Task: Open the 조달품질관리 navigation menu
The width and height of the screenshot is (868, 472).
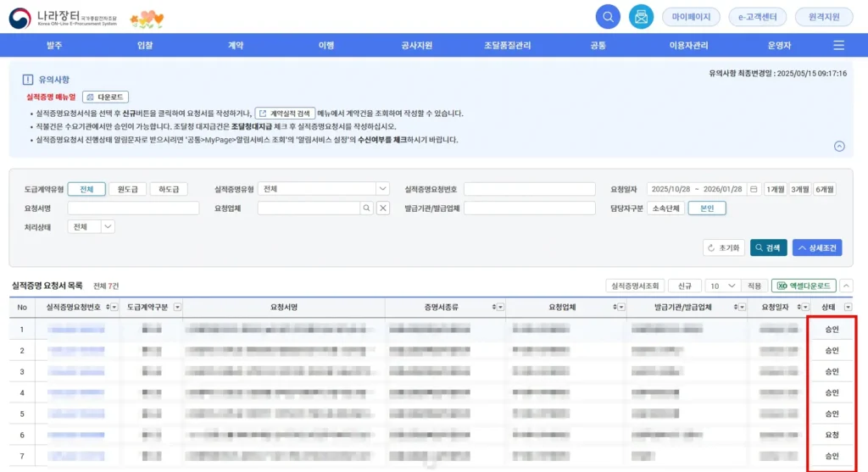Action: pyautogui.click(x=507, y=45)
